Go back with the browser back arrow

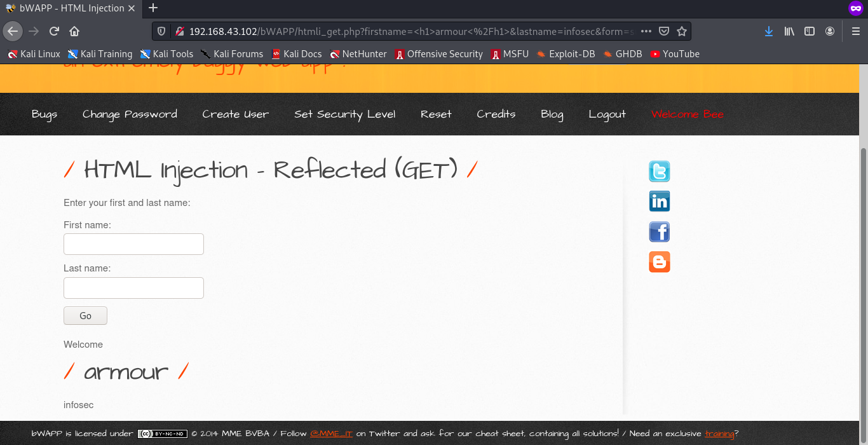click(x=13, y=31)
